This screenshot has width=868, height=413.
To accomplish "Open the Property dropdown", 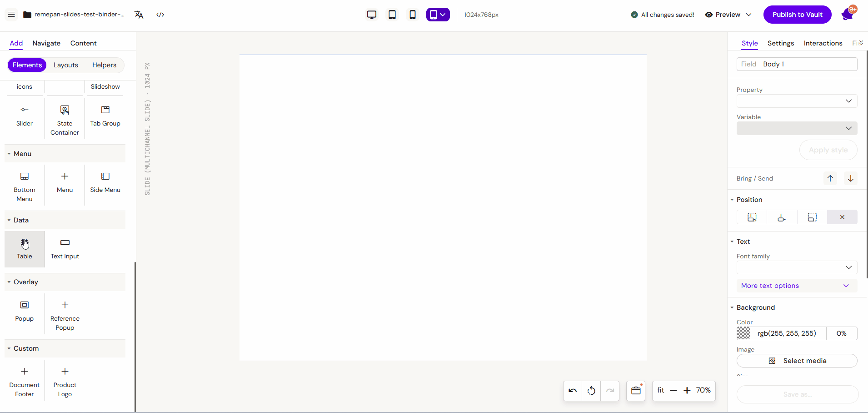I will click(797, 101).
